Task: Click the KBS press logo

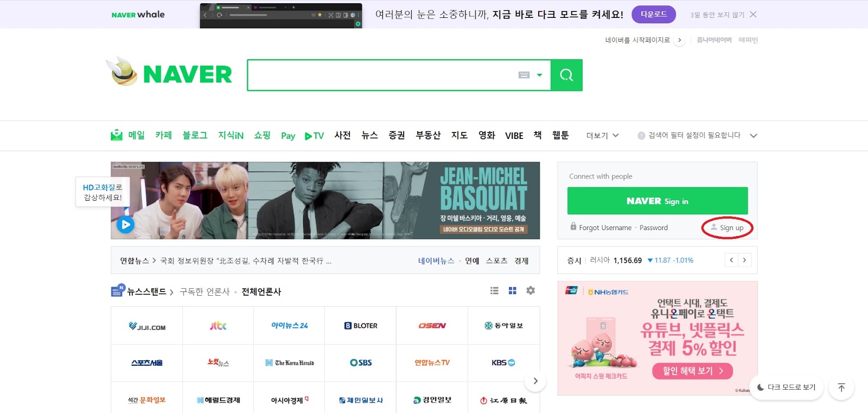Action: [x=503, y=363]
